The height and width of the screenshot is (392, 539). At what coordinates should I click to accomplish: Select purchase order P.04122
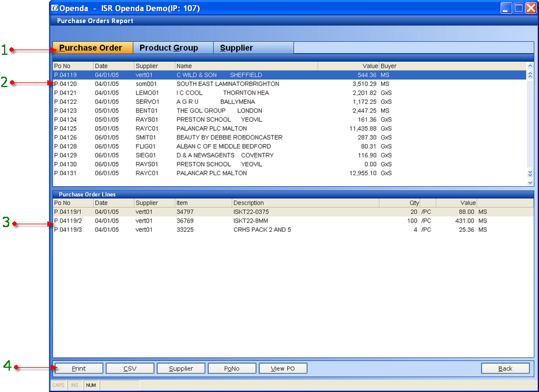coord(289,102)
